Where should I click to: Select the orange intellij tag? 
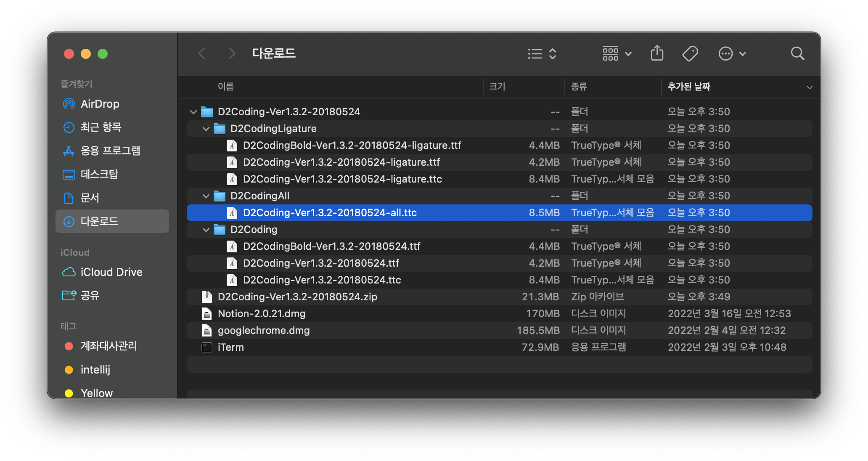[95, 370]
